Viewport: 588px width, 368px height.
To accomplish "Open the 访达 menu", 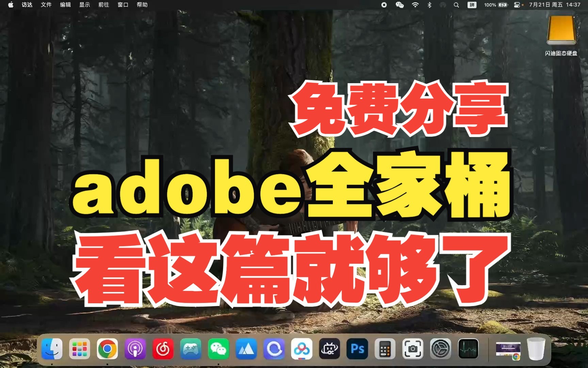I will coord(27,5).
